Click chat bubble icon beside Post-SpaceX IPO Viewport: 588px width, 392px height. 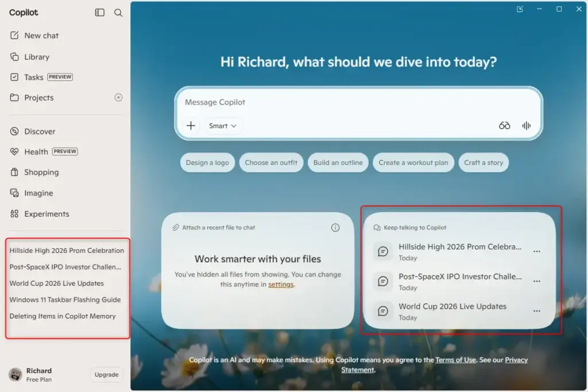(383, 281)
